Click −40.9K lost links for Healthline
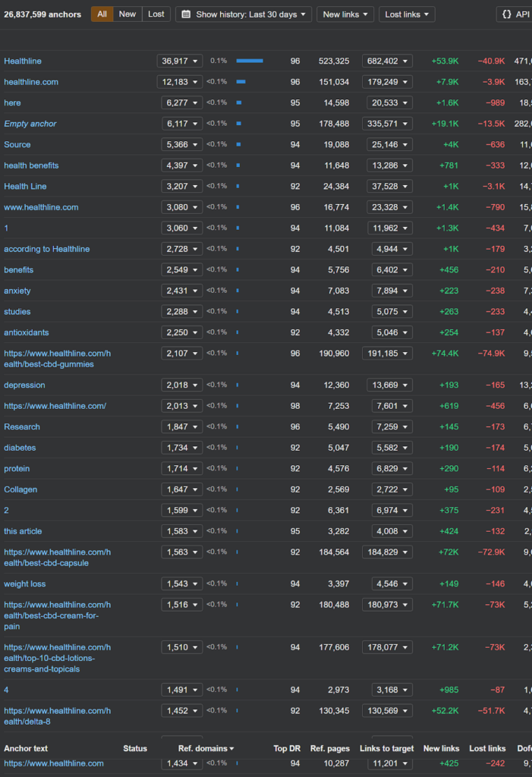 (x=491, y=61)
